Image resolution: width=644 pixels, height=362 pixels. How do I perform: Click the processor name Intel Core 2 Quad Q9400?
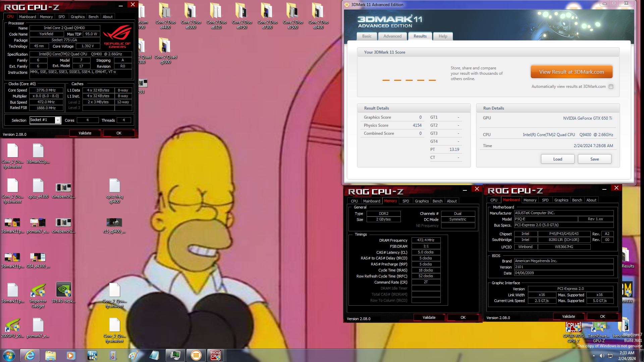64,28
